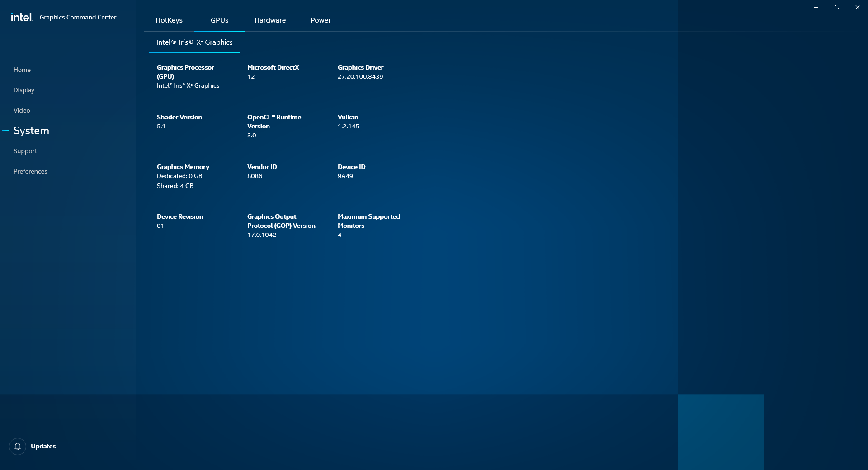Click the Device ID value 9A49
This screenshot has width=868, height=470.
[x=345, y=176]
